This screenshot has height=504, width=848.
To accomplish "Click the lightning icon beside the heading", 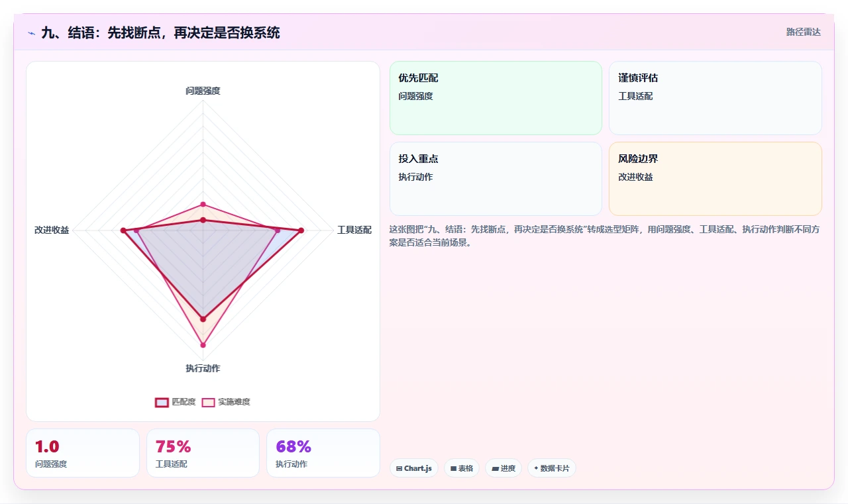I will [x=32, y=33].
